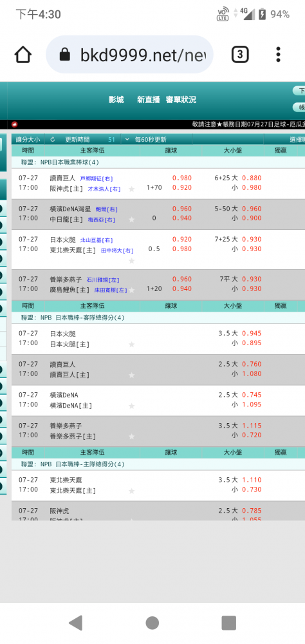305x644 pixels.
Task: Tap the Android home circle button
Action: (152, 623)
